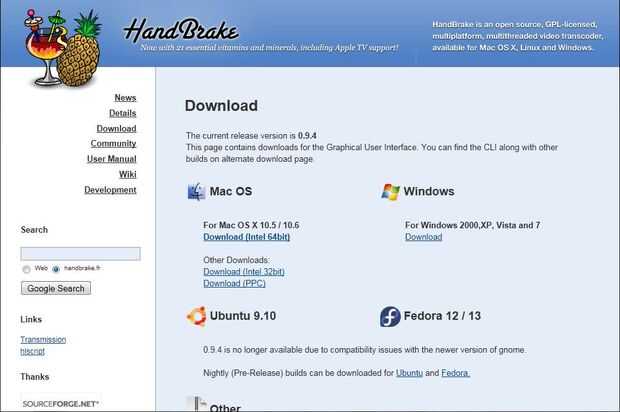Screen dimensions: 620x412
Task: Click the Fedora logo icon
Action: tap(390, 316)
